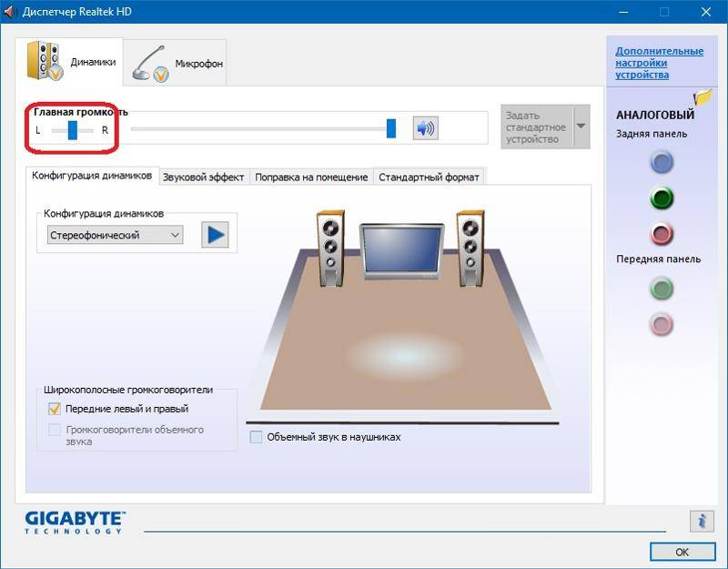Play the speaker test sound

tap(215, 235)
